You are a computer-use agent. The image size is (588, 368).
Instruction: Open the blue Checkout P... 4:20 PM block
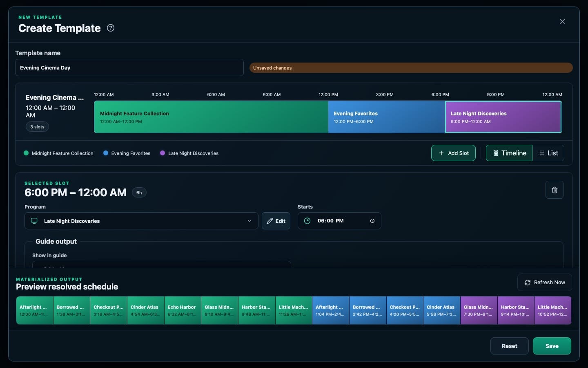405,310
